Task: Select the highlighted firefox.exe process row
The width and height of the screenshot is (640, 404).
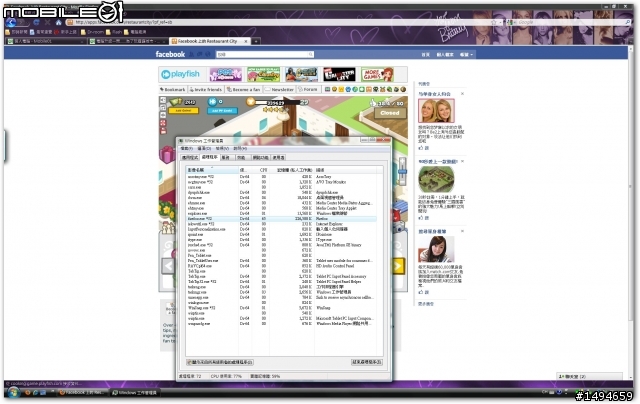Action: point(282,219)
